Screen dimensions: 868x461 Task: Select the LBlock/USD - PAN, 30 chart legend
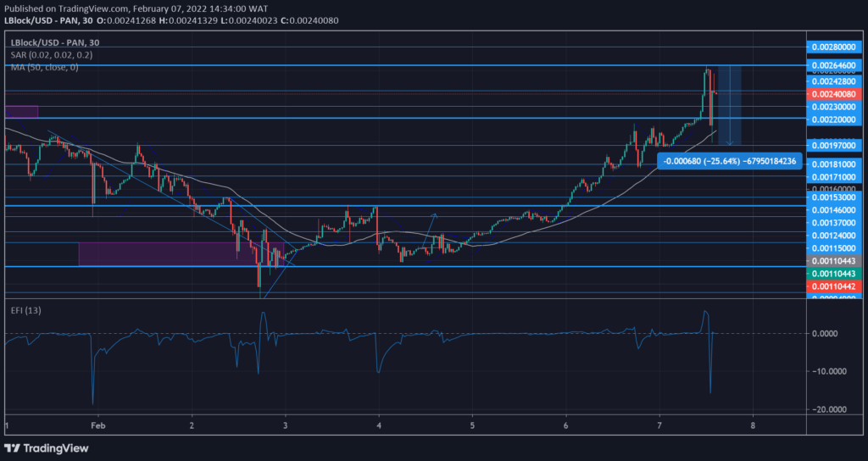pyautogui.click(x=55, y=42)
